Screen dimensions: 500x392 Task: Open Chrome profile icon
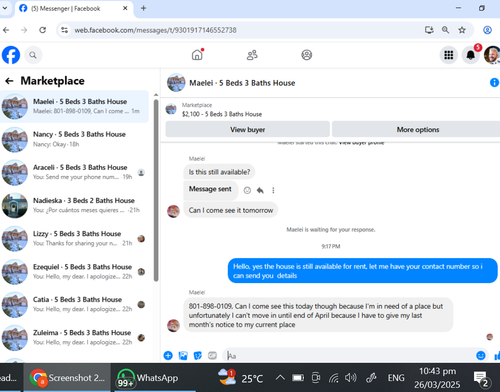tap(487, 30)
